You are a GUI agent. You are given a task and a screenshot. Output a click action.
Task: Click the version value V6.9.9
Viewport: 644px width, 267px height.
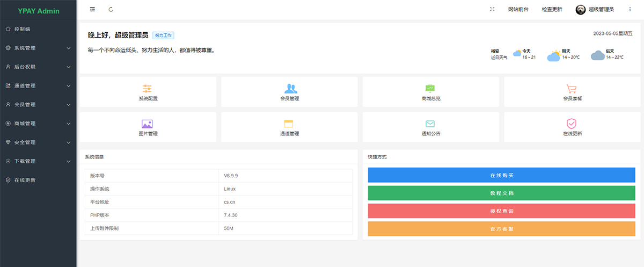[231, 176]
